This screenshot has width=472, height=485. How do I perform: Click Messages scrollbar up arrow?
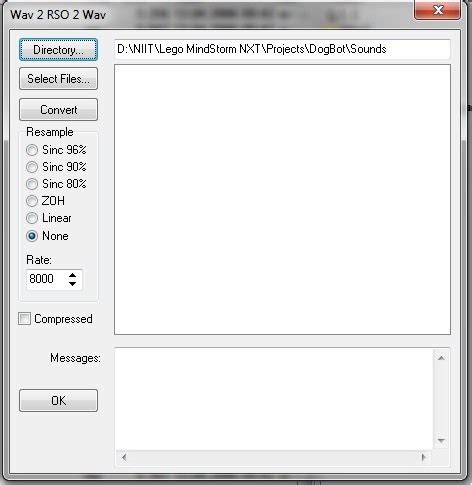[x=441, y=358]
